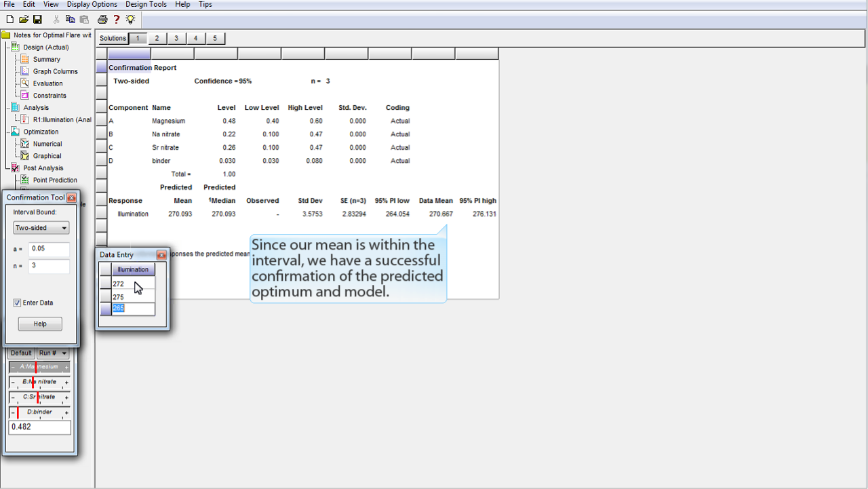Click the n input field showing 3

[x=50, y=266]
